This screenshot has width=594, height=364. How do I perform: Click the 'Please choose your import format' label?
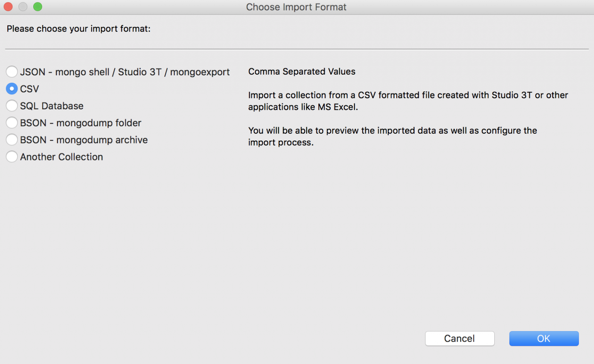(x=79, y=29)
